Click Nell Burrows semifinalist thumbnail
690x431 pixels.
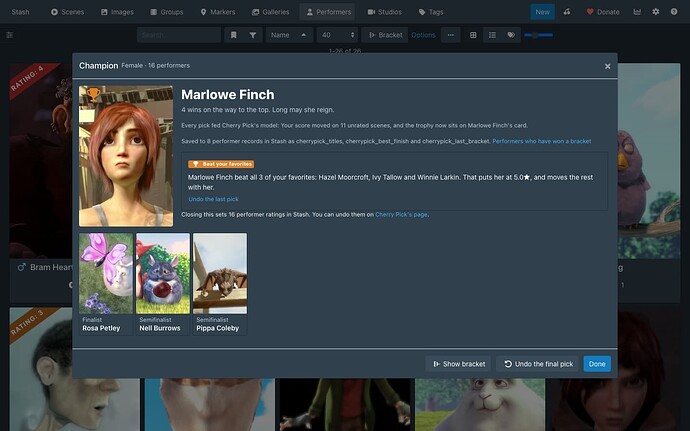[x=163, y=273]
